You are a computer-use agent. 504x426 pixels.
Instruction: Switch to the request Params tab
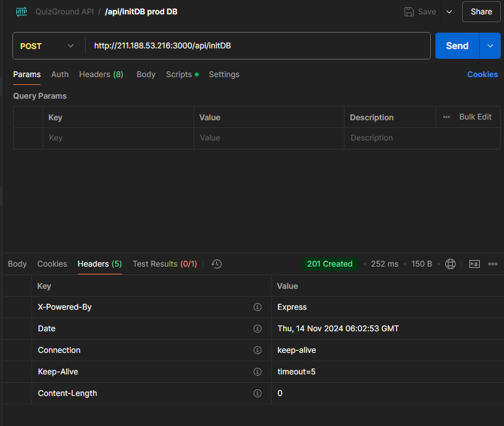[x=27, y=74]
